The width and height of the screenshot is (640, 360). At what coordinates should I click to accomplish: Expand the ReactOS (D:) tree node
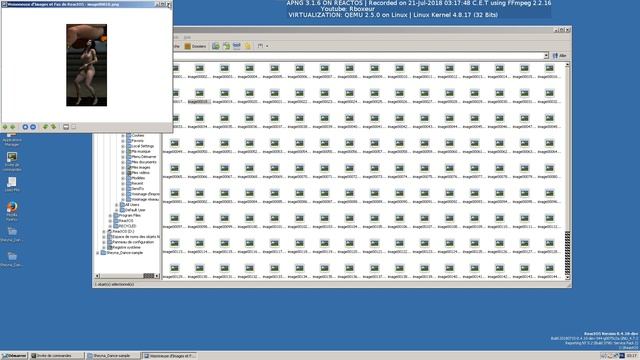pos(104,231)
